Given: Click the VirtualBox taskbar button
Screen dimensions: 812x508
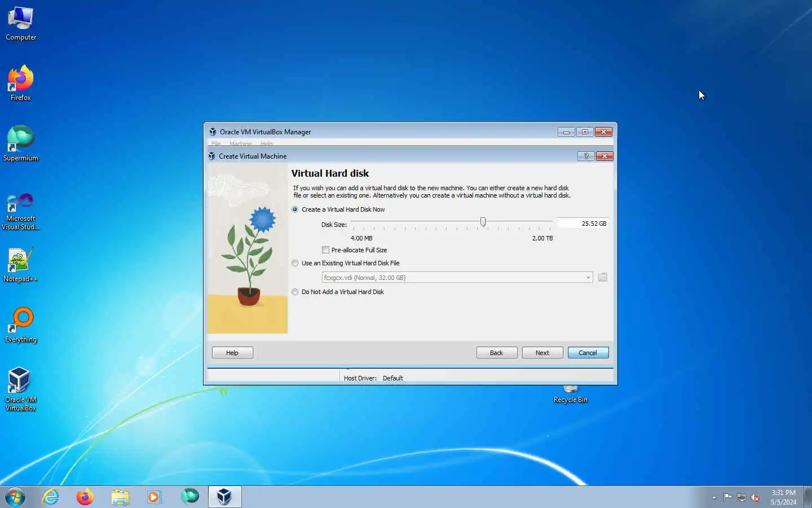Looking at the screenshot, I should point(224,497).
